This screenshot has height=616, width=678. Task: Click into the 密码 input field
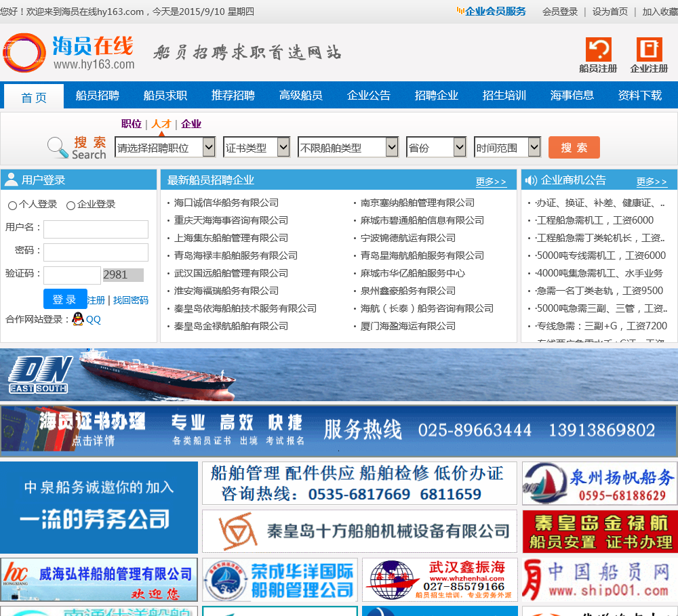pos(96,252)
